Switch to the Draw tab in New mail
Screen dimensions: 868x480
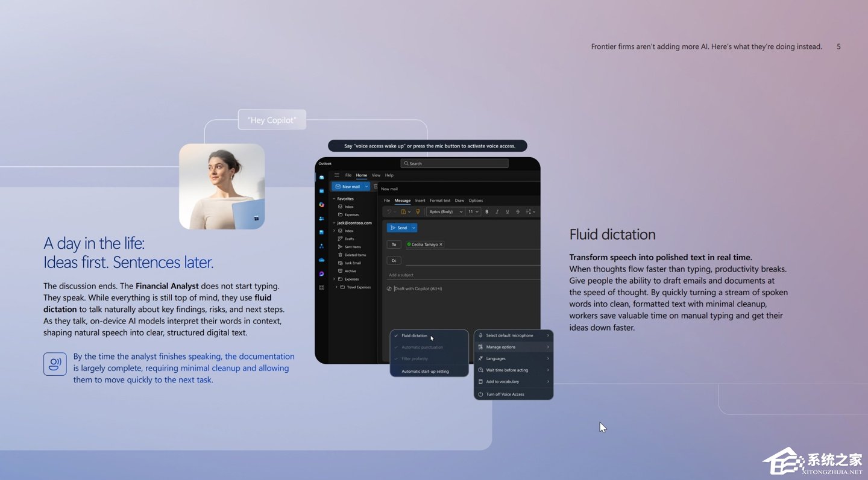click(x=459, y=201)
